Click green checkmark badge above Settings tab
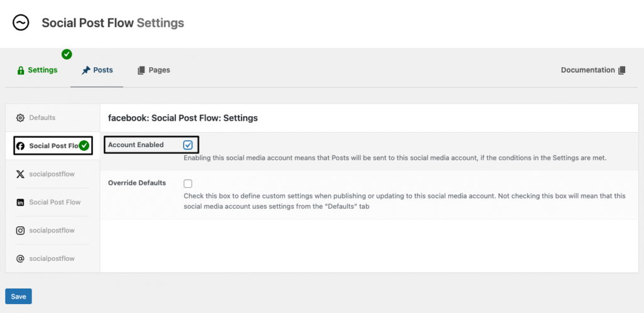The image size is (644, 313). pyautogui.click(x=67, y=54)
